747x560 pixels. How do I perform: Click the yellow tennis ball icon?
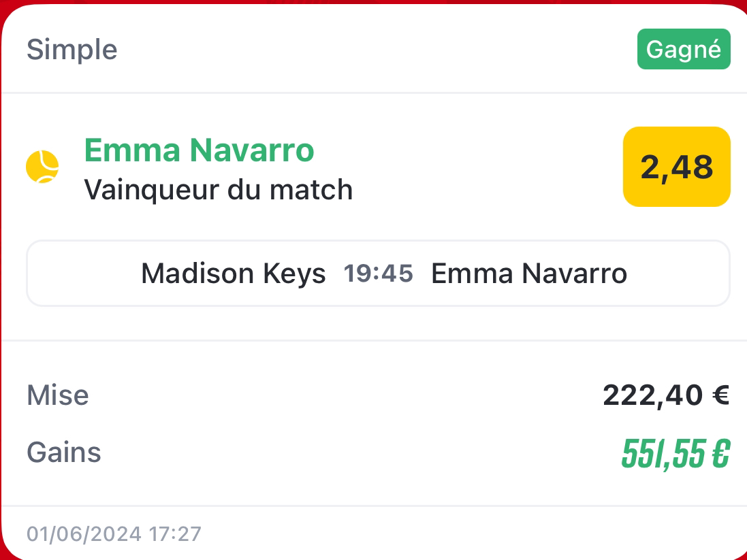coord(42,167)
